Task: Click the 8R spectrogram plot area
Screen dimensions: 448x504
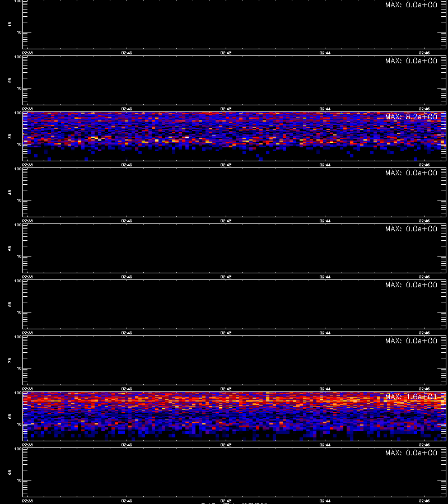Action: tap(234, 416)
